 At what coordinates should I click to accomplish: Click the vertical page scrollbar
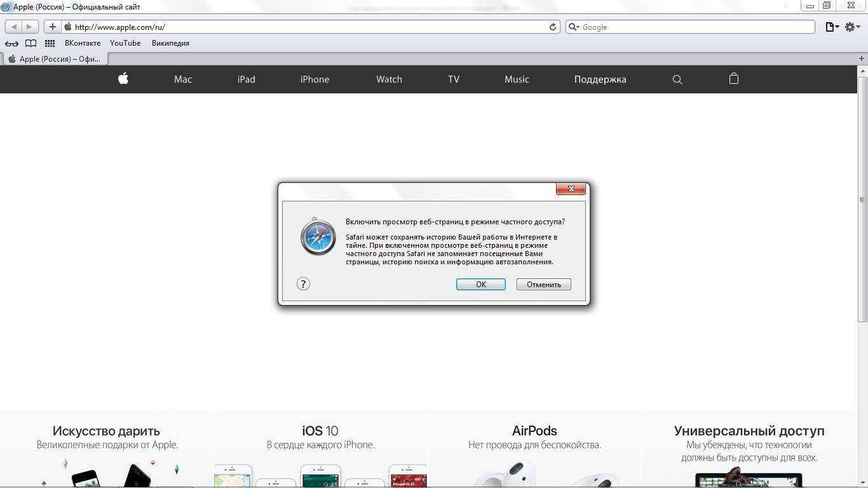(x=862, y=200)
